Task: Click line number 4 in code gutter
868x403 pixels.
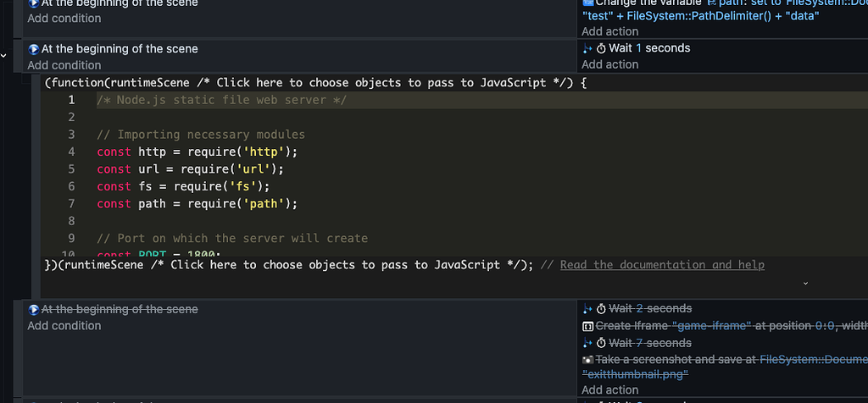Action: click(71, 152)
